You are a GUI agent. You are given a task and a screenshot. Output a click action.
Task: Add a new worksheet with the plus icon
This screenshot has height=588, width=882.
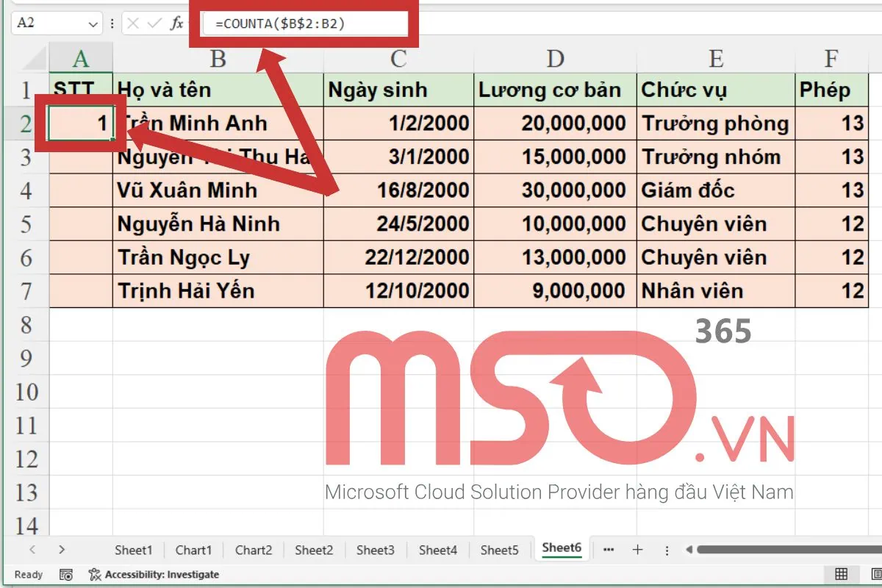tap(638, 550)
